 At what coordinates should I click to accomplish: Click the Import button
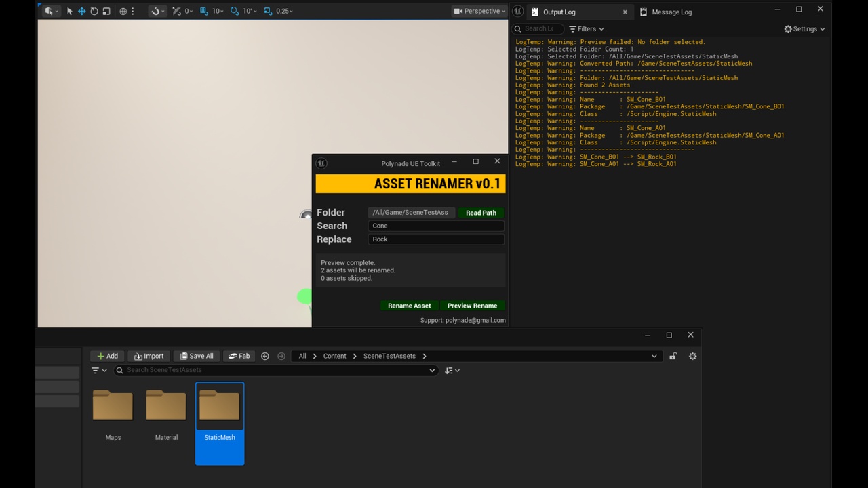point(149,356)
